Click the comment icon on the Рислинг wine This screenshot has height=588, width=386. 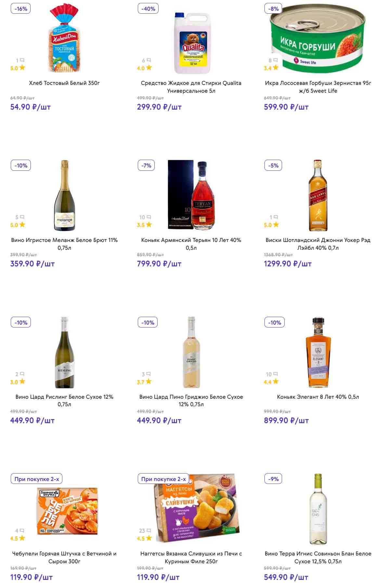(x=22, y=374)
